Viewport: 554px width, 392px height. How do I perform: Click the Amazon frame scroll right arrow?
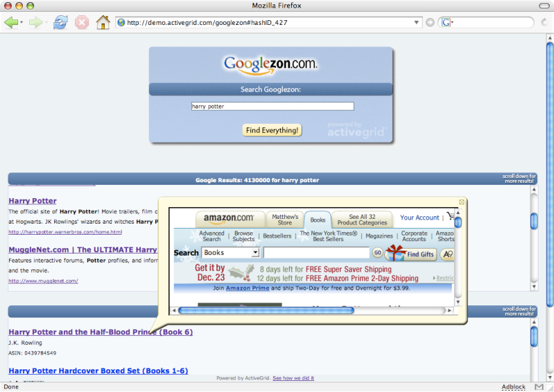[449, 310]
